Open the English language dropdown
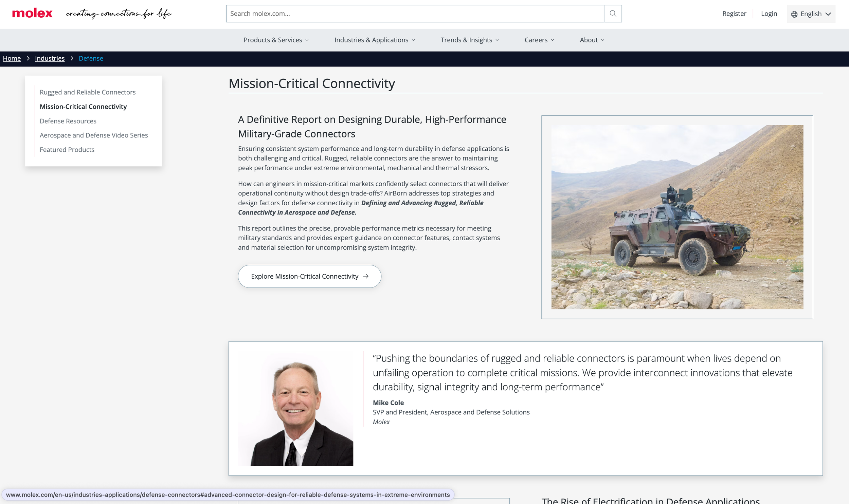Image resolution: width=849 pixels, height=504 pixels. [x=811, y=14]
